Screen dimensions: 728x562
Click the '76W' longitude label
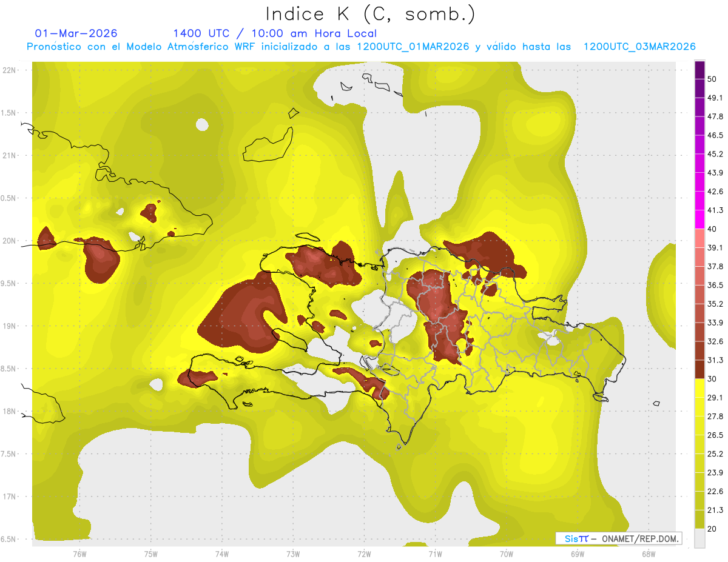pyautogui.click(x=79, y=554)
